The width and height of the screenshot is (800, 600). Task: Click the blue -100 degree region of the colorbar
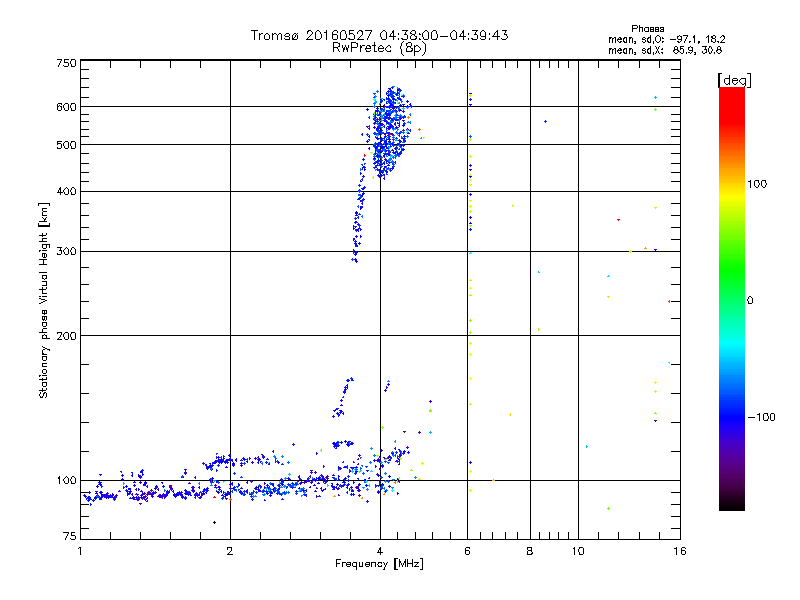coord(732,417)
